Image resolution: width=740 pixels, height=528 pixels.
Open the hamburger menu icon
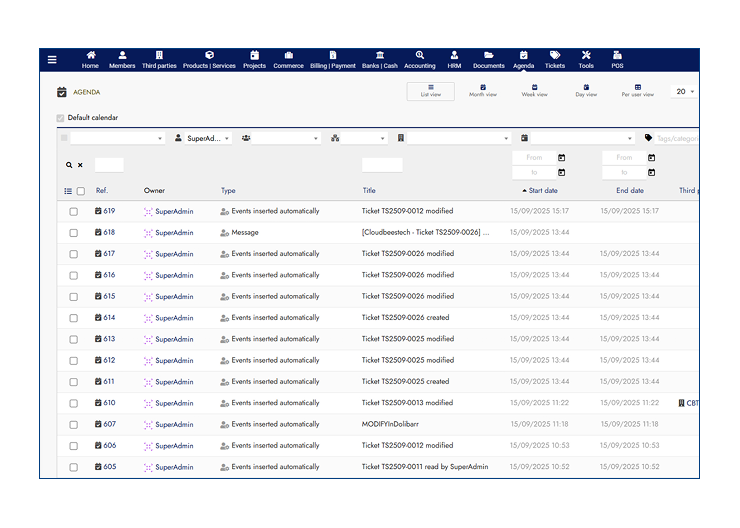tap(52, 60)
